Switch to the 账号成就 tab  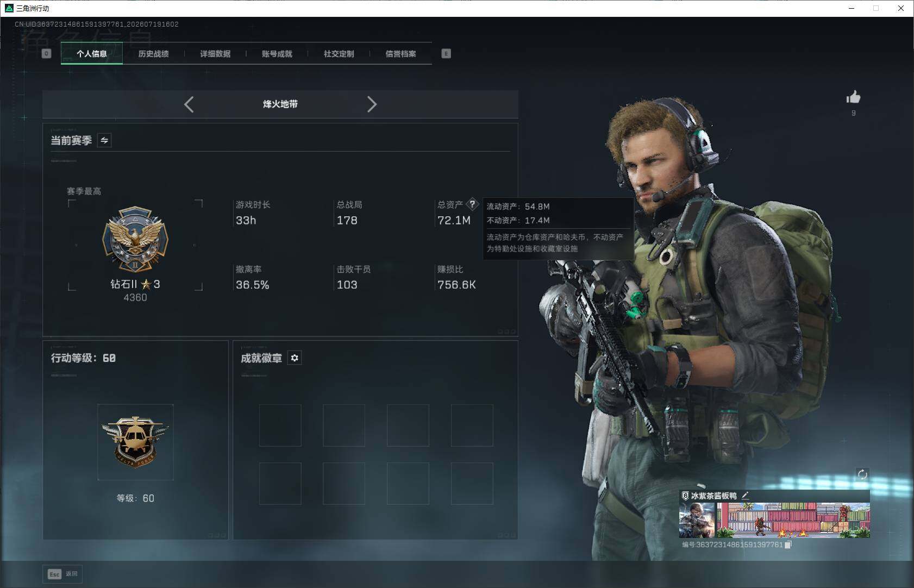pos(277,53)
